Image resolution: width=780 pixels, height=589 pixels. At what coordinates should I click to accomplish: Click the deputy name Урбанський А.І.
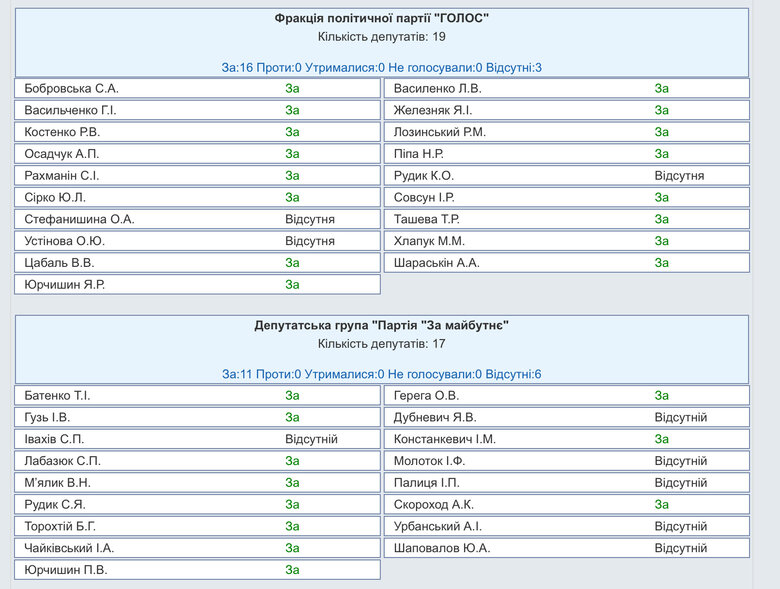coord(438,527)
